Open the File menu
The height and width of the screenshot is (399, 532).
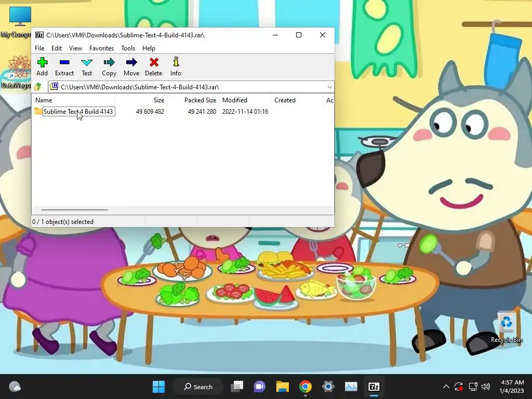39,48
